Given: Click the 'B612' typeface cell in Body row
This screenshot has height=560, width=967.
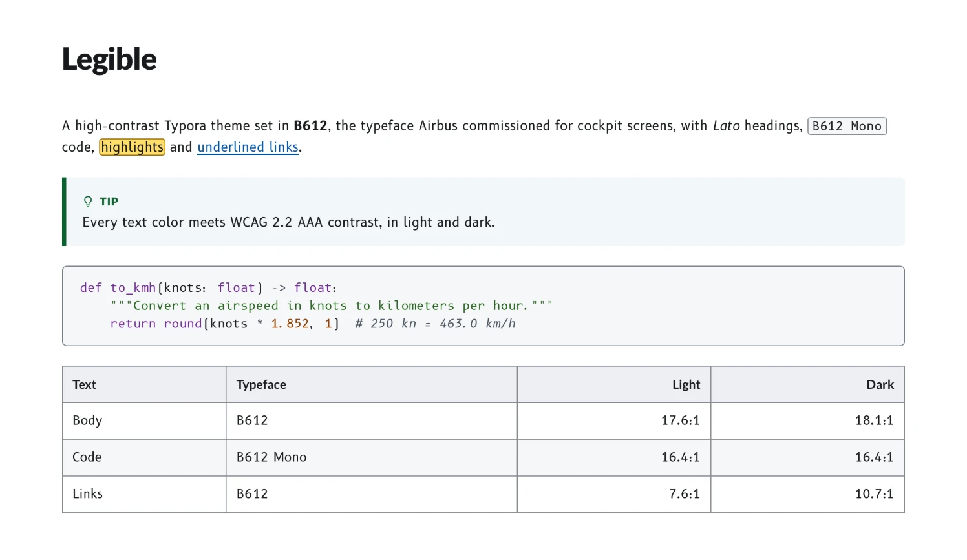Looking at the screenshot, I should 372,421.
